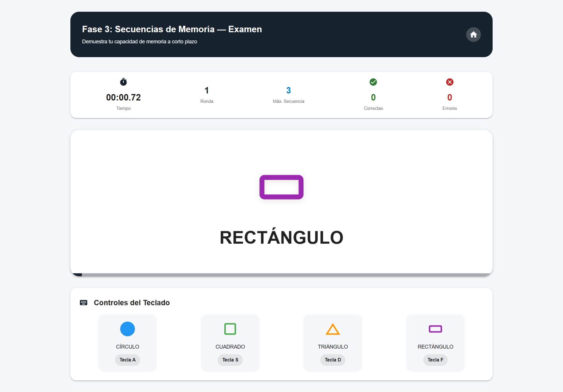Select the CÍRCULO control card
This screenshot has width=563, height=392.
point(127,343)
